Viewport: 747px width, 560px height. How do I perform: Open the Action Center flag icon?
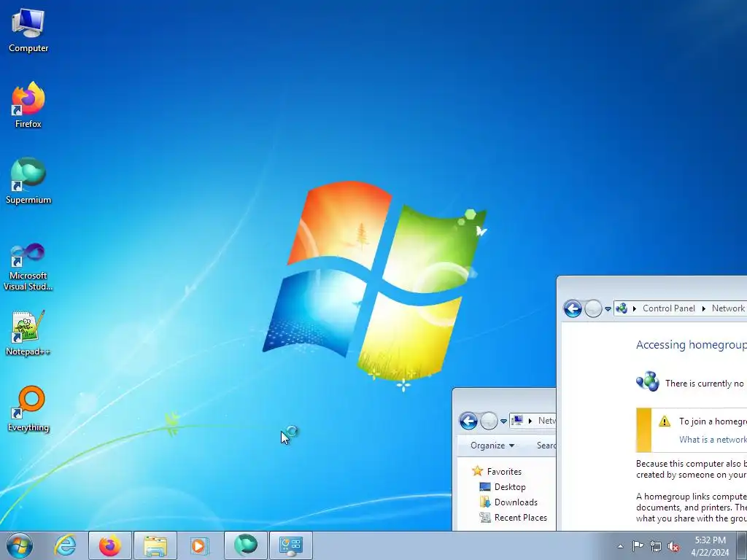pos(638,545)
